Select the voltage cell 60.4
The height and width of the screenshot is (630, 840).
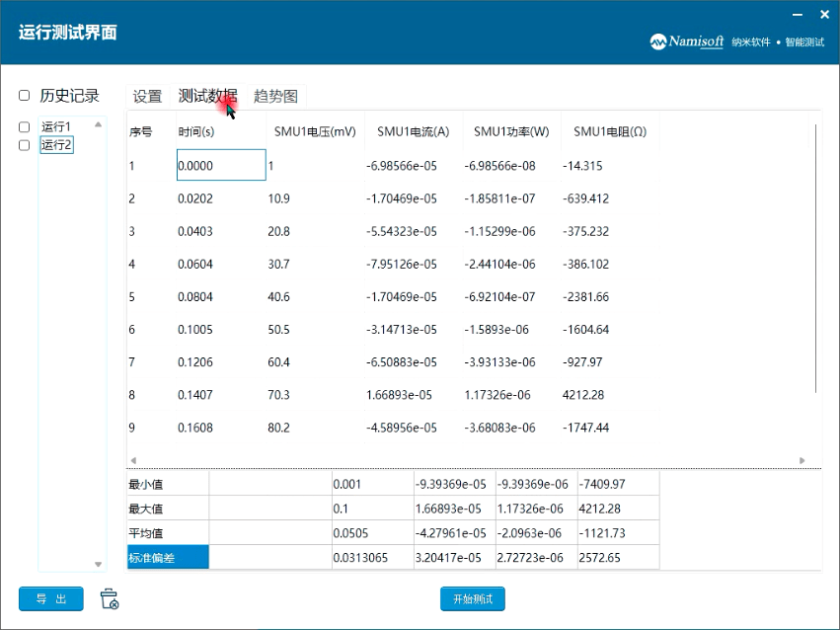click(x=315, y=362)
